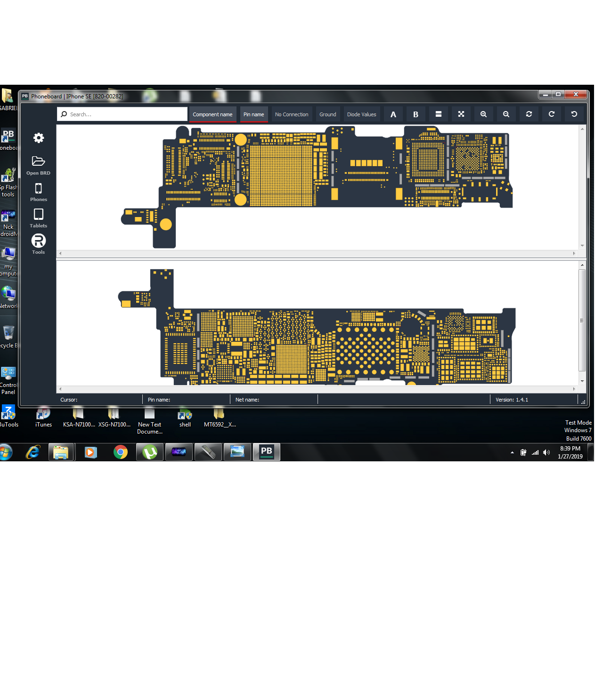
Task: Select KSA-N7100 folder on desktop
Action: coord(79,417)
